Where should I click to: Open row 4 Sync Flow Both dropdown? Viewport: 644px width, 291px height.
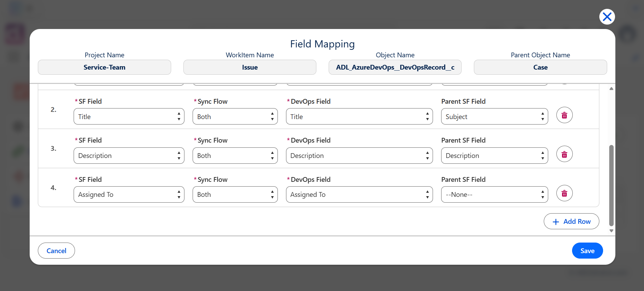pyautogui.click(x=235, y=194)
